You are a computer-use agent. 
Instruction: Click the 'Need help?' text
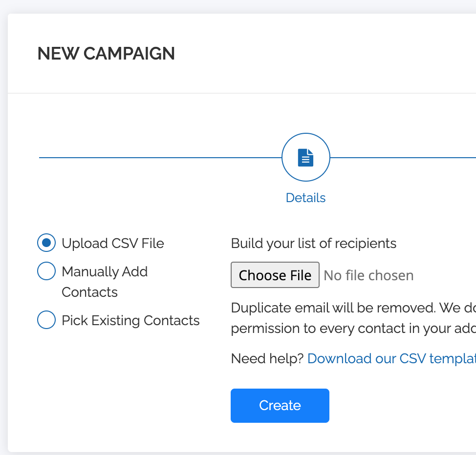pyautogui.click(x=267, y=358)
